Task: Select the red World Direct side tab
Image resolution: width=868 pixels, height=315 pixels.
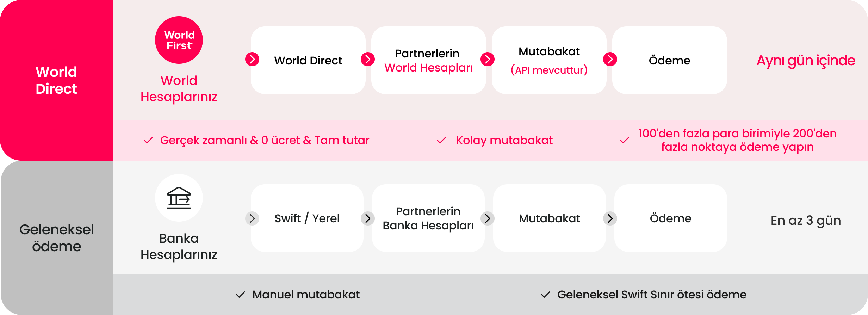Action: point(56,80)
